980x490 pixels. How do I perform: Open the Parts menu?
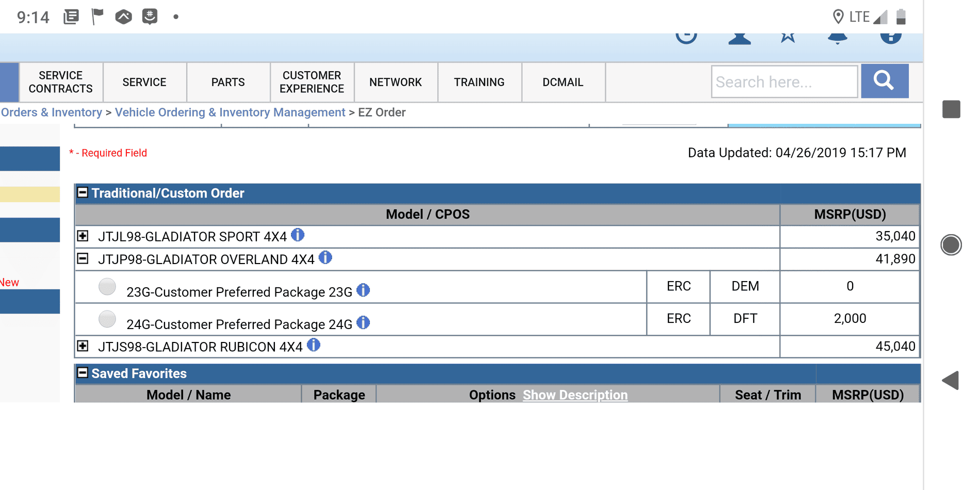[x=228, y=82]
